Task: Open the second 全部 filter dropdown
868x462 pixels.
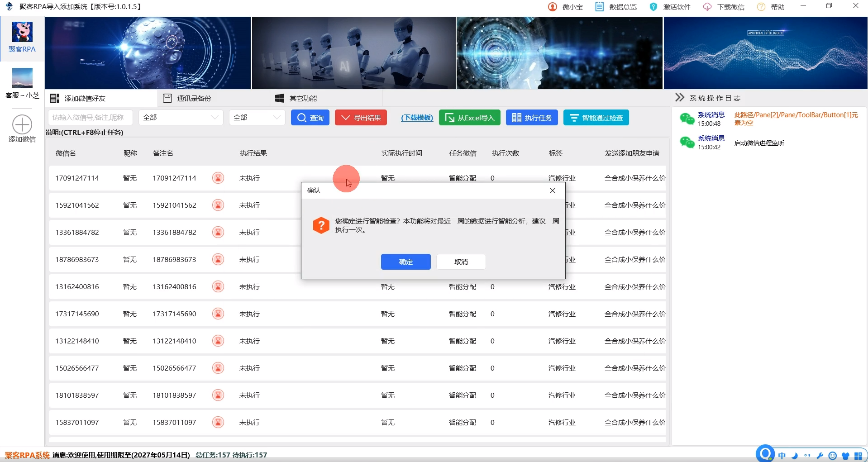Action: (257, 117)
